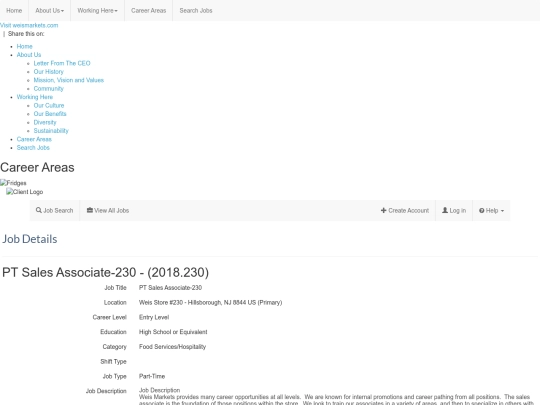Click the PT Sales Associate-230 - (2018.230) heading
The height and width of the screenshot is (405, 540).
105,272
